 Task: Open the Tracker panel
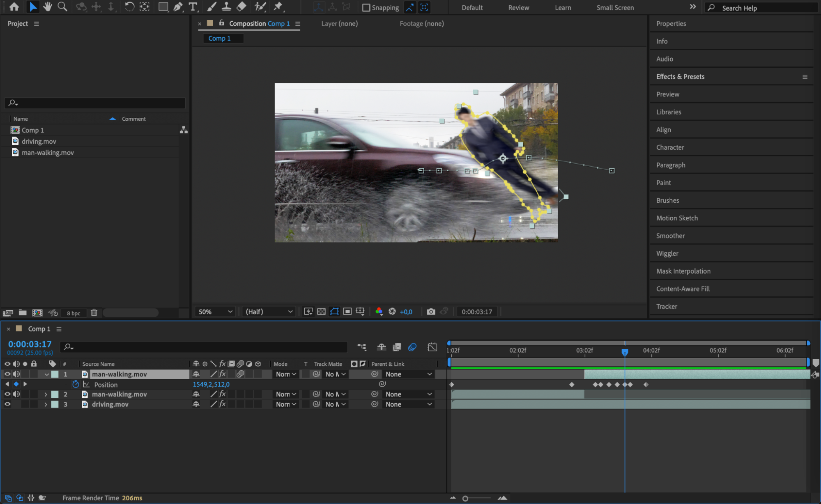click(x=666, y=307)
